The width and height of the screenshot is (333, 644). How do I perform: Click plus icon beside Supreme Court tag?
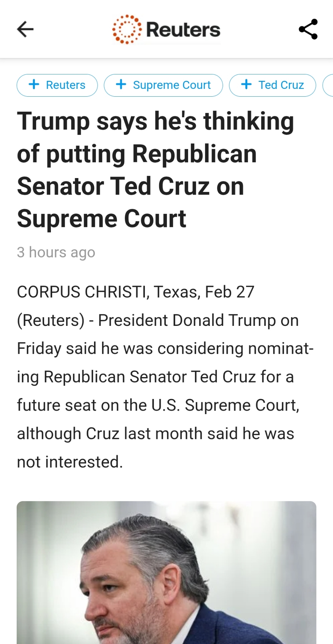tap(121, 85)
